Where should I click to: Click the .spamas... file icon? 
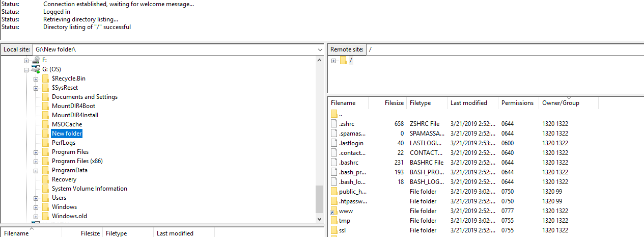pyautogui.click(x=334, y=133)
